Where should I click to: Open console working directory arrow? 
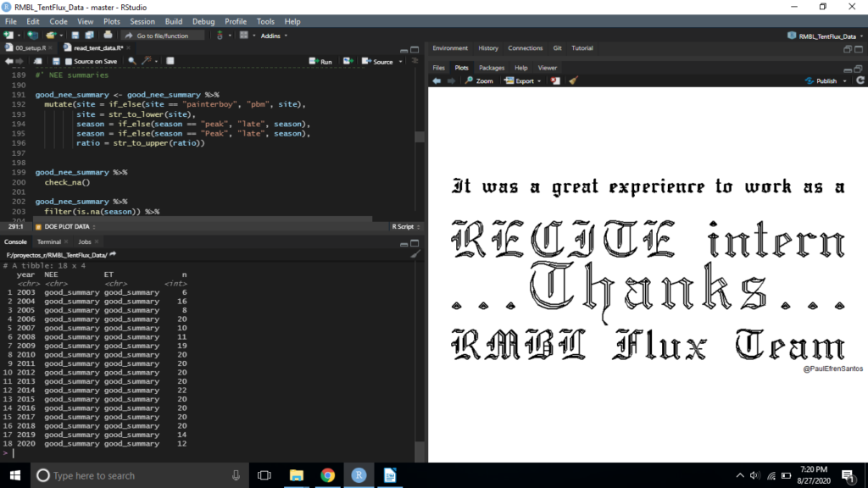pos(113,254)
